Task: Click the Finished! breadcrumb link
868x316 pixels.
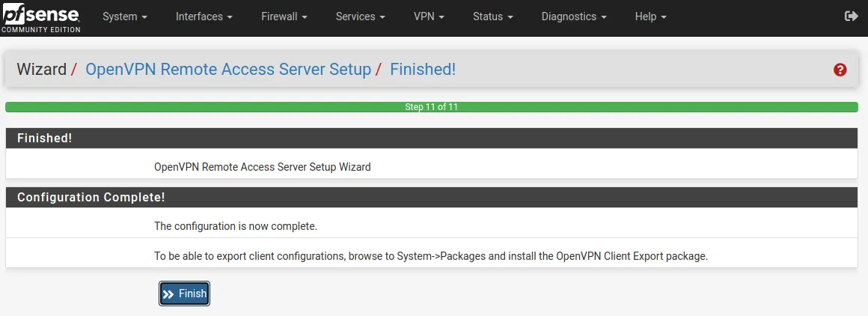Action: [x=423, y=70]
